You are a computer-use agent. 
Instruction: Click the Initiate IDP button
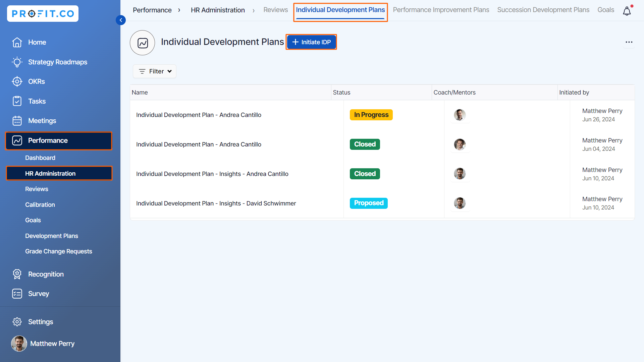[x=311, y=42]
